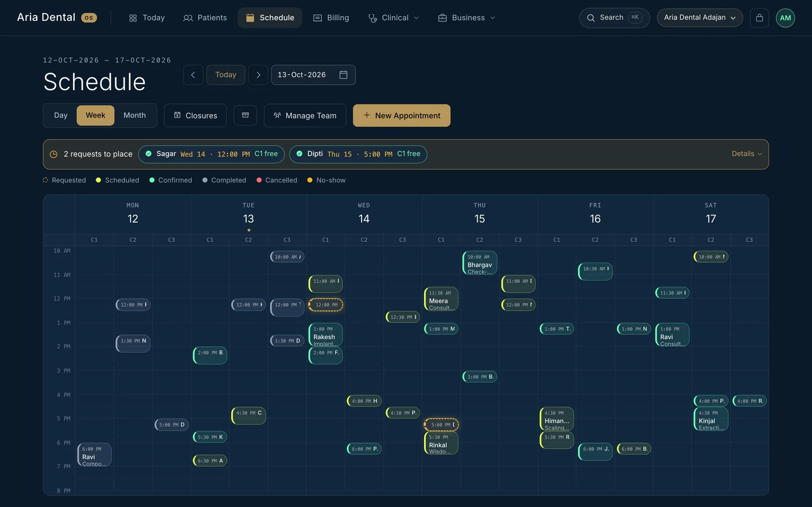Open Manage Team
This screenshot has height=507, width=812.
point(305,115)
